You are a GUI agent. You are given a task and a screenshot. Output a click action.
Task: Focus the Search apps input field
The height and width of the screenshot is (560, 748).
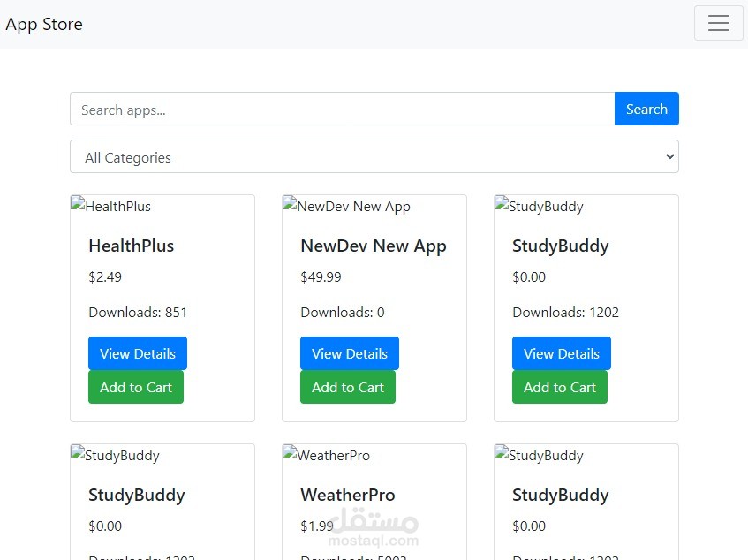(342, 110)
